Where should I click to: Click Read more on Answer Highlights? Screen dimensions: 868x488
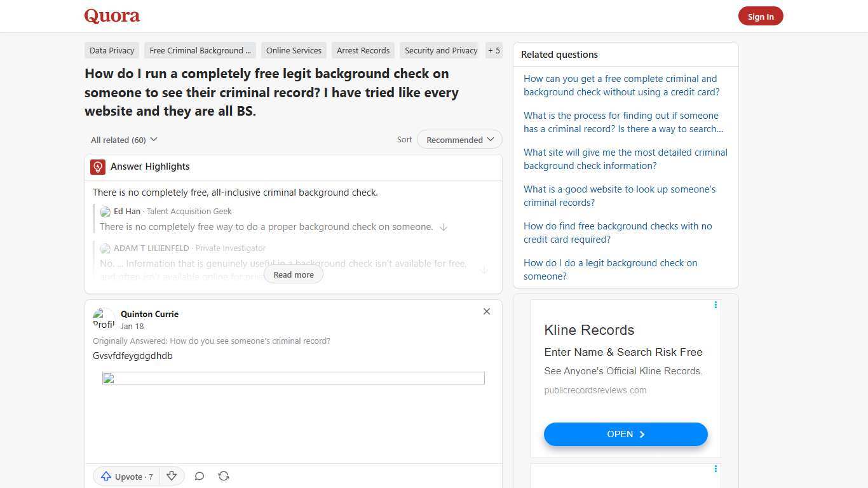pyautogui.click(x=293, y=274)
